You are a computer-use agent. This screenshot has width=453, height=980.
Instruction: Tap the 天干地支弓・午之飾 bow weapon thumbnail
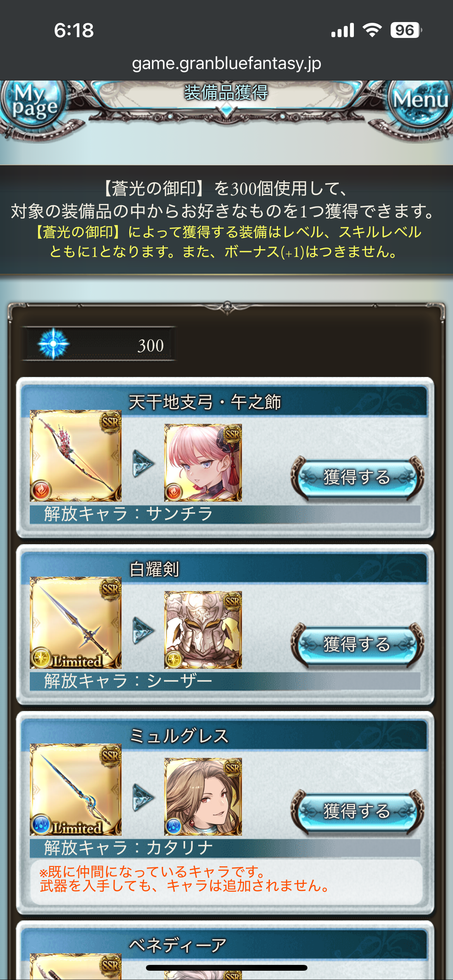click(x=76, y=456)
